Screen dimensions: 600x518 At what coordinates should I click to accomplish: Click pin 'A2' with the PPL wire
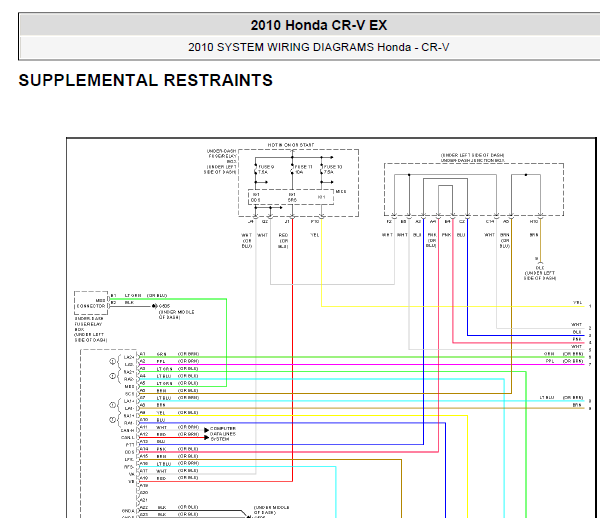[142, 361]
